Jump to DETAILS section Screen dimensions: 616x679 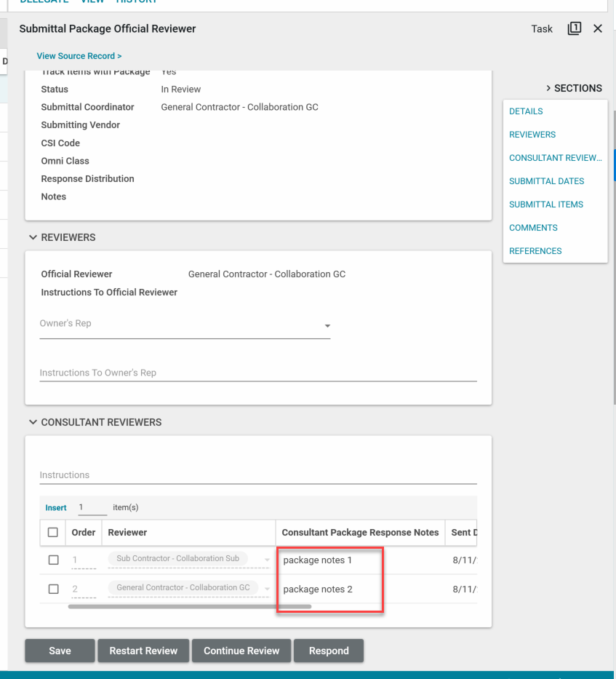[x=526, y=111]
